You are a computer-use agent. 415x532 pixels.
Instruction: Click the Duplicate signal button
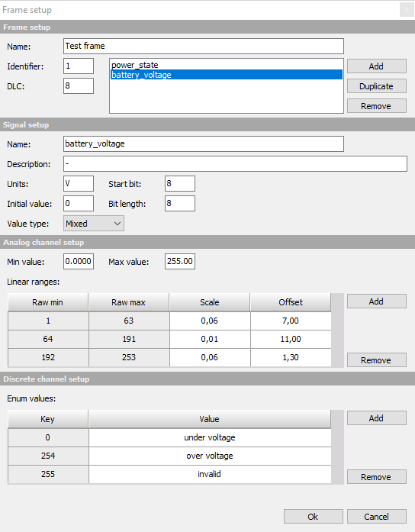point(376,86)
